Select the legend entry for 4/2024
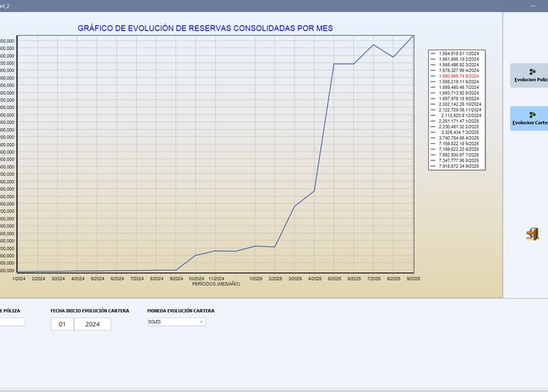This screenshot has height=392, width=548. (455, 70)
